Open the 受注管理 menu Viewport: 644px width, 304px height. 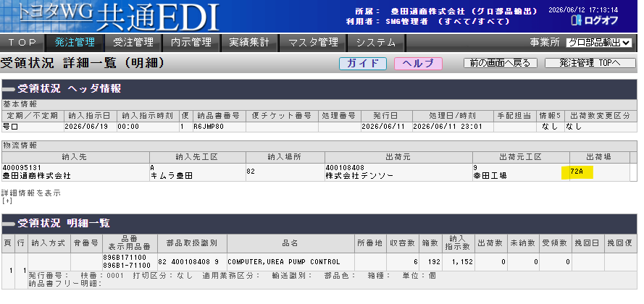(133, 42)
